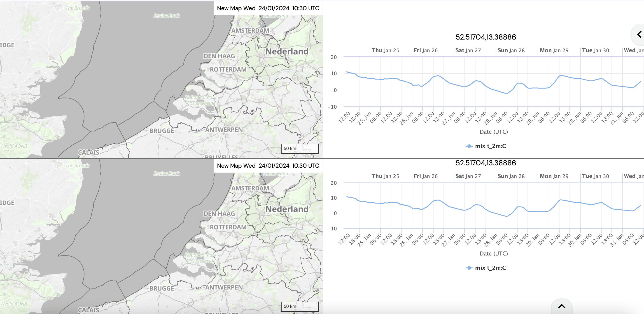This screenshot has width=644, height=314.
Task: Click the 28. Jan tick in bottom chart
Action: point(490,240)
